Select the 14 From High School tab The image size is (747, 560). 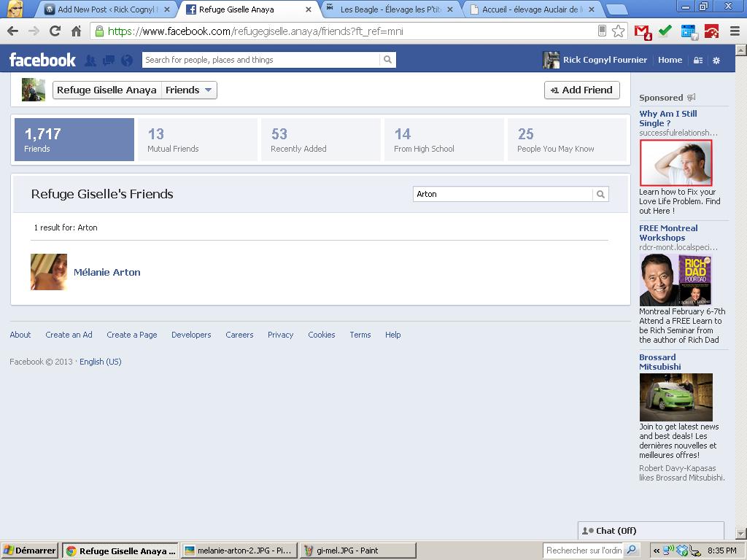pyautogui.click(x=444, y=139)
